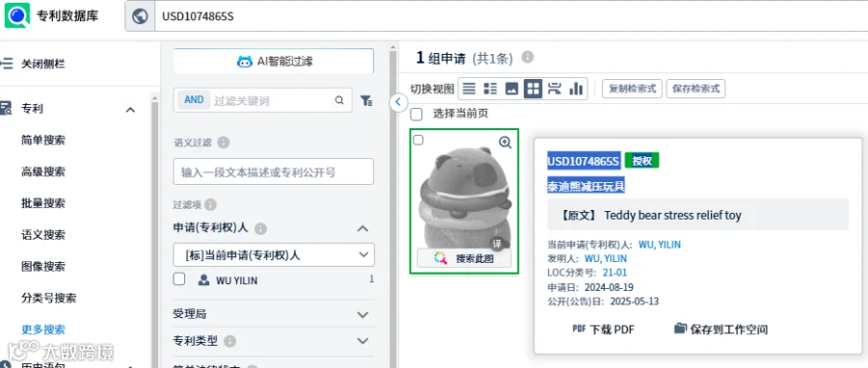Click the folder icon for 保存到工作空间
The width and height of the screenshot is (868, 368).
coord(680,329)
